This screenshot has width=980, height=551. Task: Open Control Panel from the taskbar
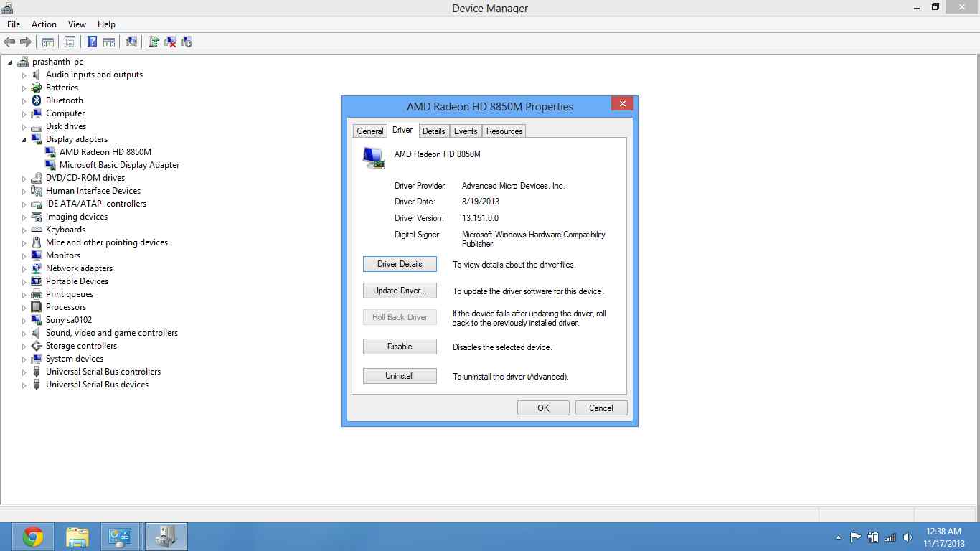(119, 537)
